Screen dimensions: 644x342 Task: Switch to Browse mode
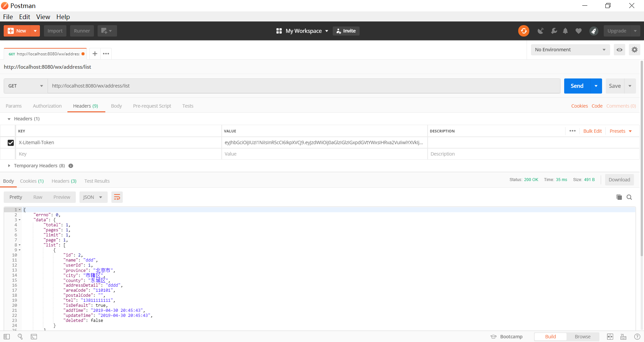(582, 337)
